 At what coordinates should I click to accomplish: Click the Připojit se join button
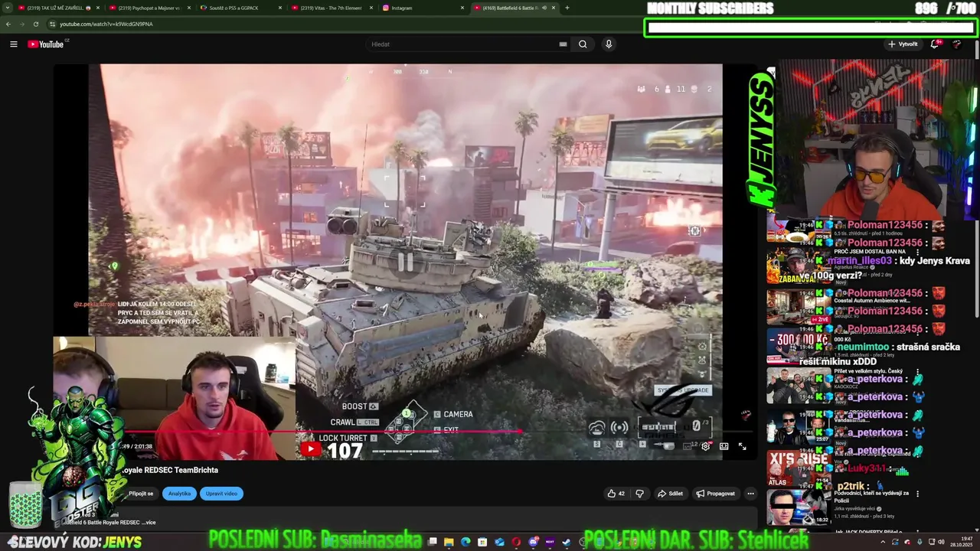(x=141, y=494)
